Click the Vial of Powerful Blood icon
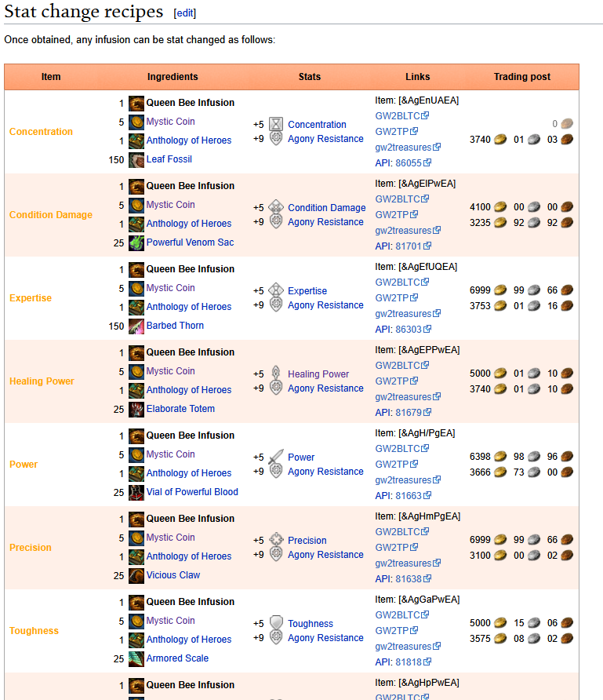Screen dimensions: 603x700 coord(136,492)
